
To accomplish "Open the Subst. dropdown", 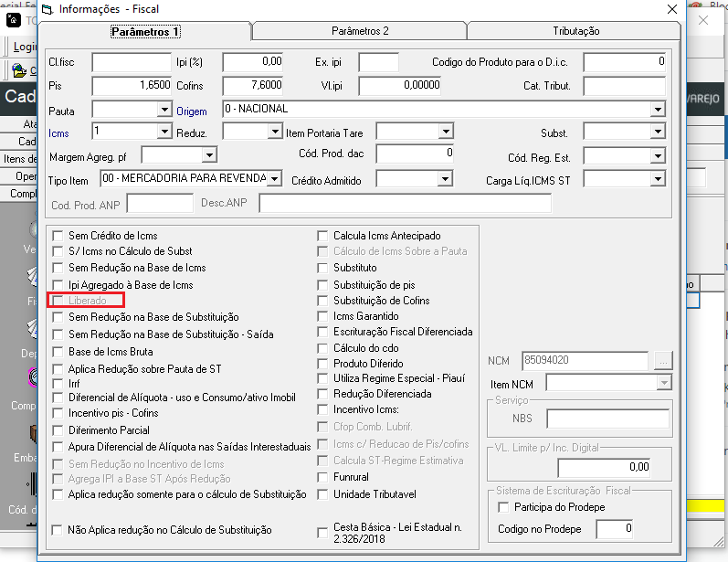I will pyautogui.click(x=658, y=132).
